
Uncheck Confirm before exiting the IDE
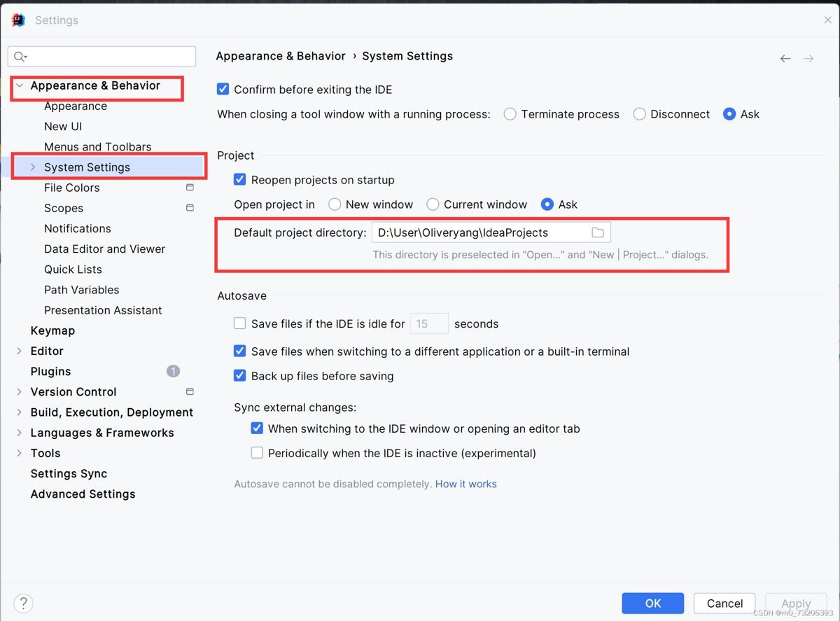223,89
